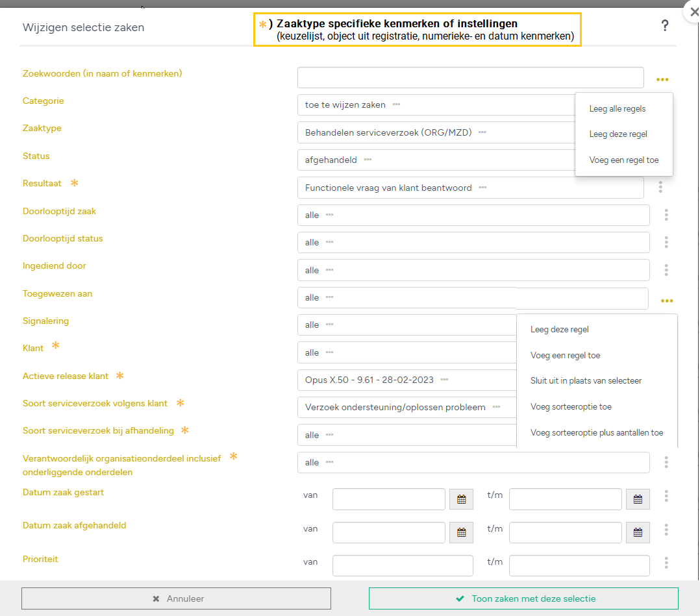
Task: Open the Doorlooptijd zaak selection field
Action: [x=473, y=215]
